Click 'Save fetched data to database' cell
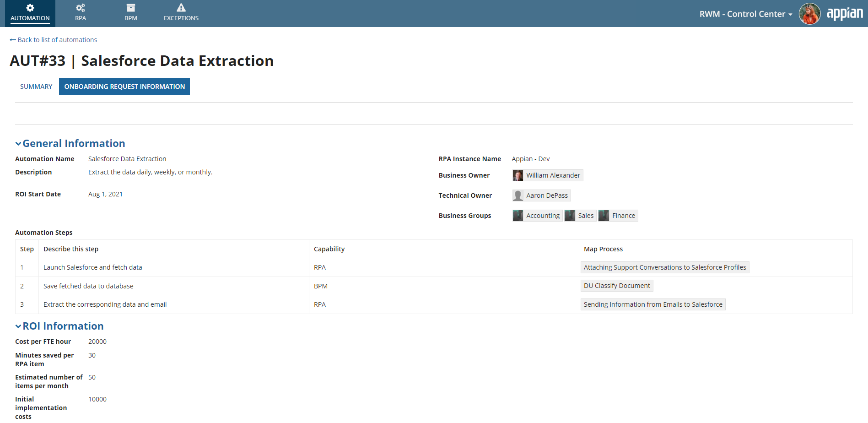 click(x=174, y=286)
